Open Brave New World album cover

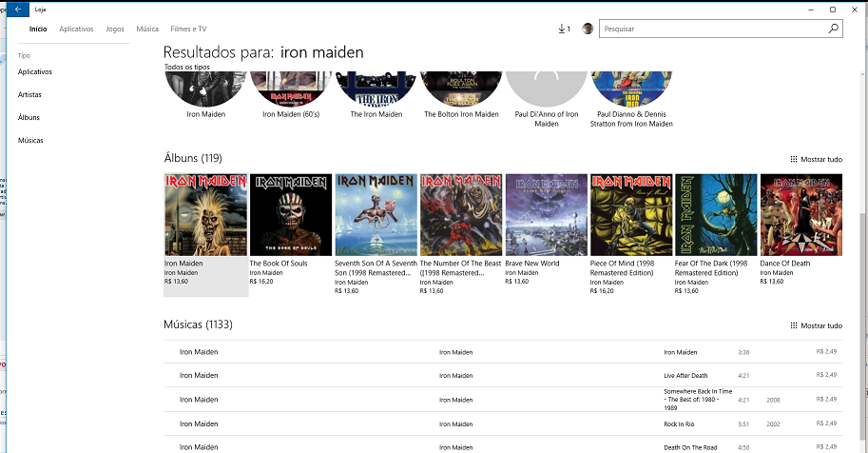point(547,214)
